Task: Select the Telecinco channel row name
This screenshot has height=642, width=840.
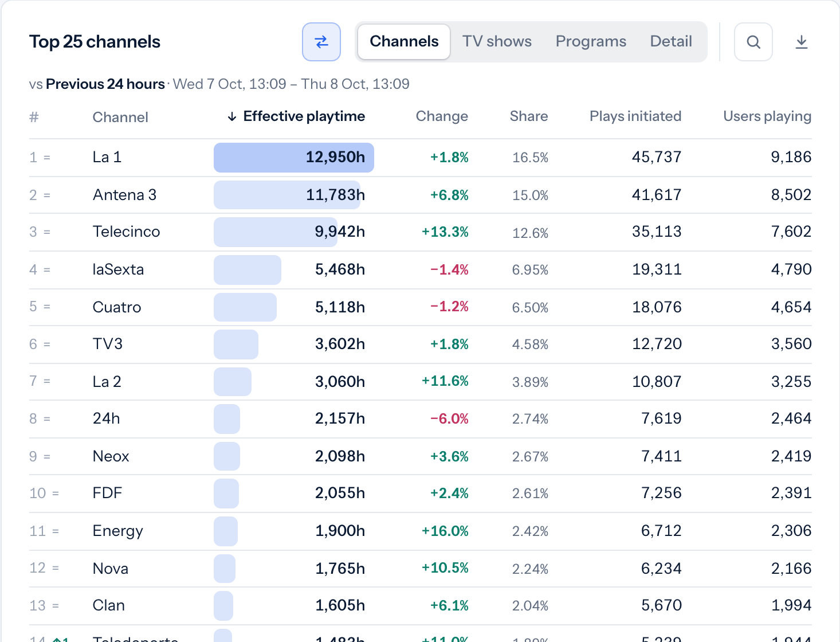Action: (126, 232)
